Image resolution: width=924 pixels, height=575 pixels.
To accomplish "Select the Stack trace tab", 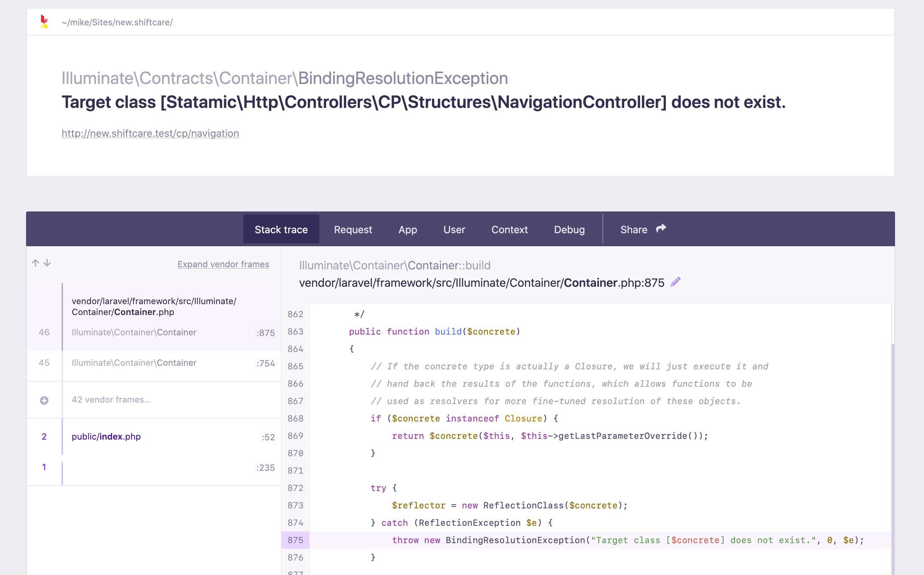I will click(281, 229).
